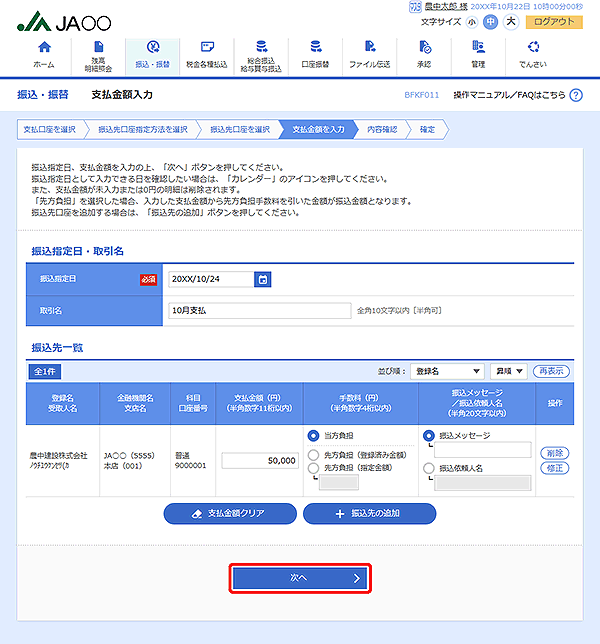Expand the 登録名 sort dropdown
Viewport: 600px width, 644px height.
447,371
